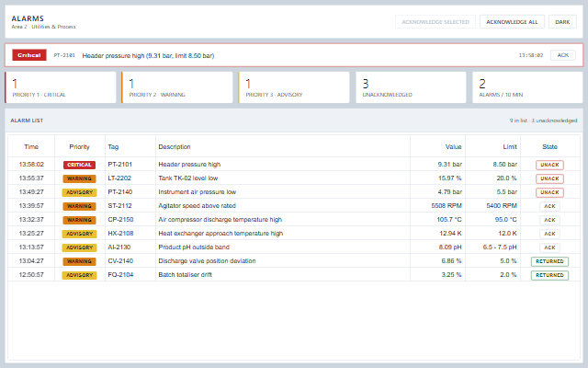
Task: Select tag AI-2130 in the alarm list
Action: point(119,247)
